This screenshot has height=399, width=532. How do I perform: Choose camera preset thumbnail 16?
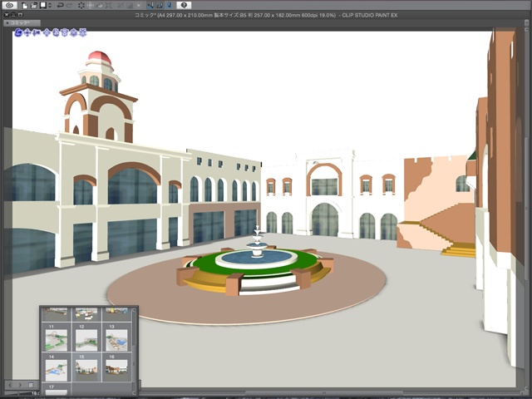(117, 367)
